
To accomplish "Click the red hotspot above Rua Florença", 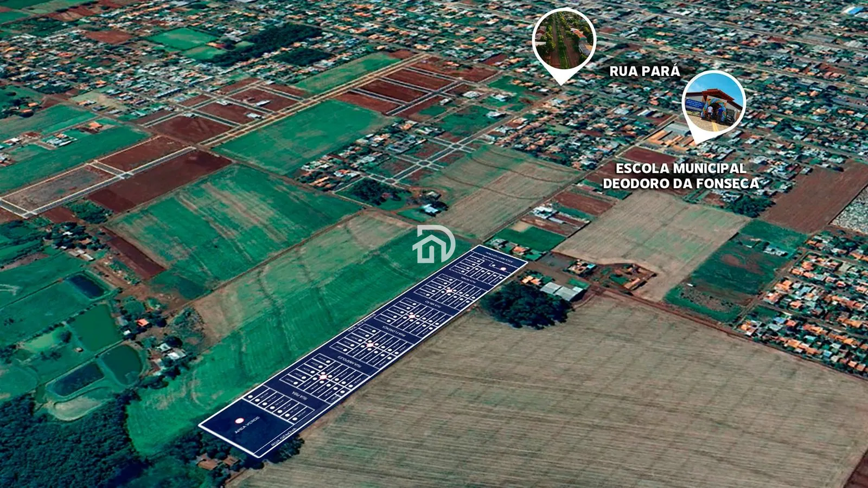I will pos(412,316).
